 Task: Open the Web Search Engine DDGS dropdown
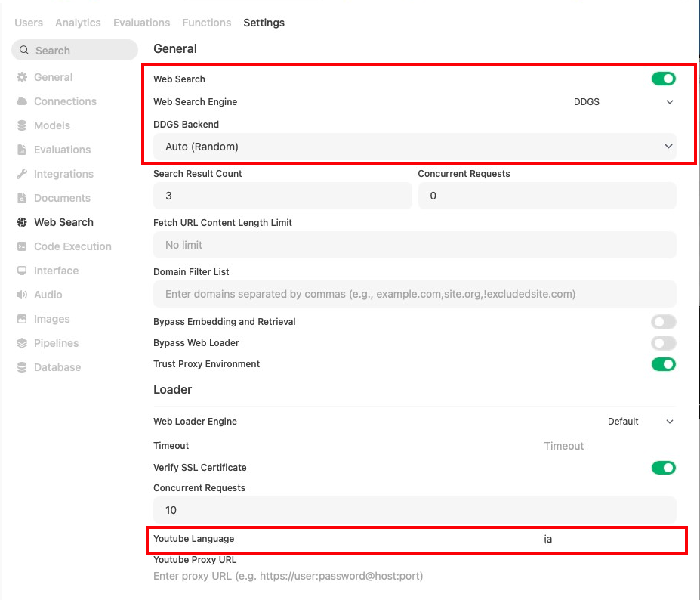pos(624,102)
